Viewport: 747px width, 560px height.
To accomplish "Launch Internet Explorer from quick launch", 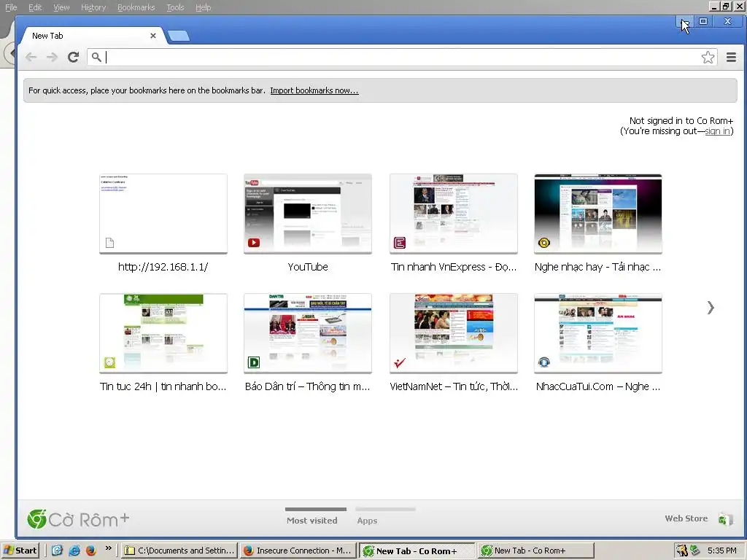I will [74, 551].
